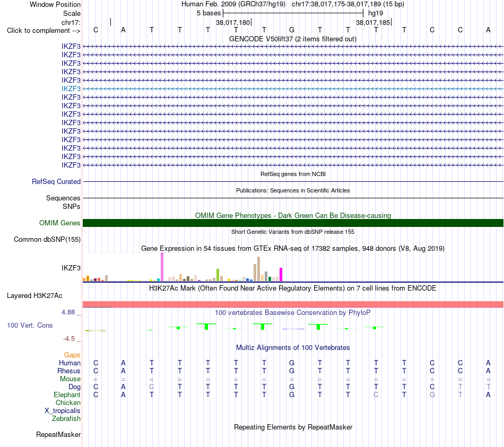504x447 pixels.
Task: Click the yellow-green bar in GTEx expression chart
Action: (218, 275)
